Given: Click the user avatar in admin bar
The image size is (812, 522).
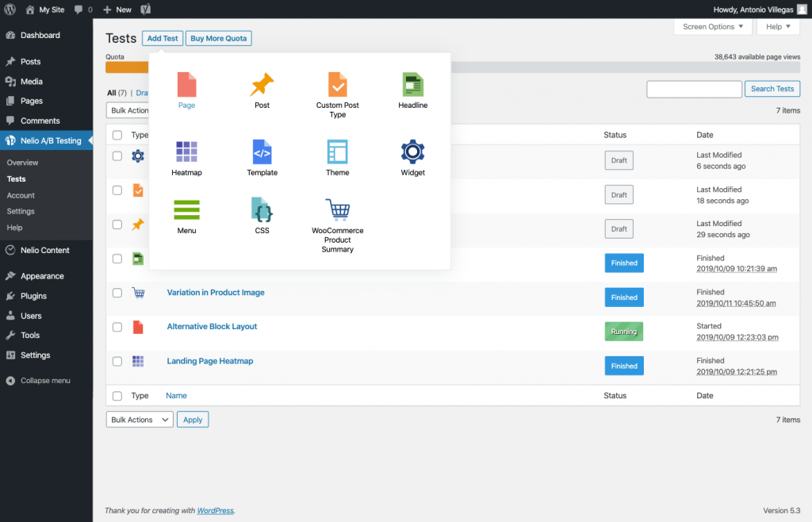Looking at the screenshot, I should click(x=802, y=10).
